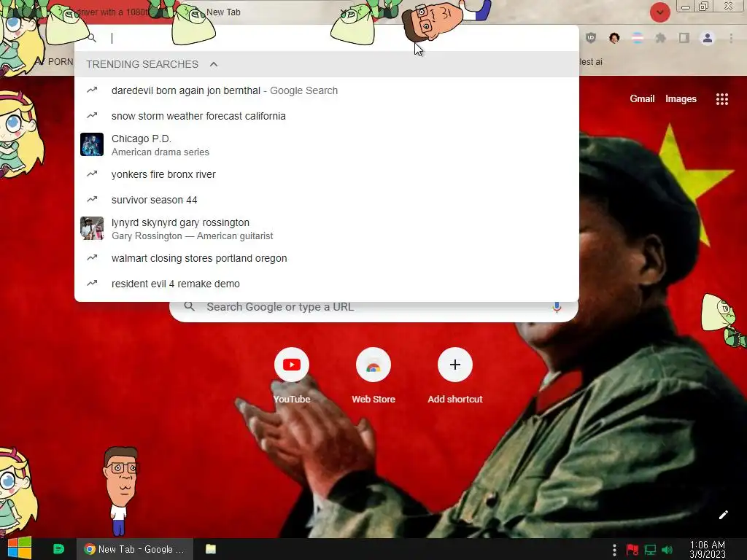Click the striped flag extension icon
Viewport: 747px width, 560px height.
point(638,38)
